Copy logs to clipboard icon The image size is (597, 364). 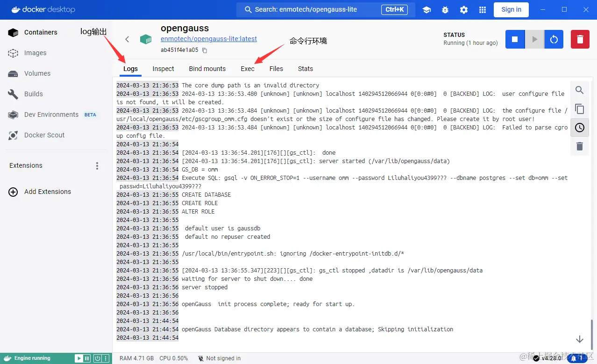coord(580,109)
